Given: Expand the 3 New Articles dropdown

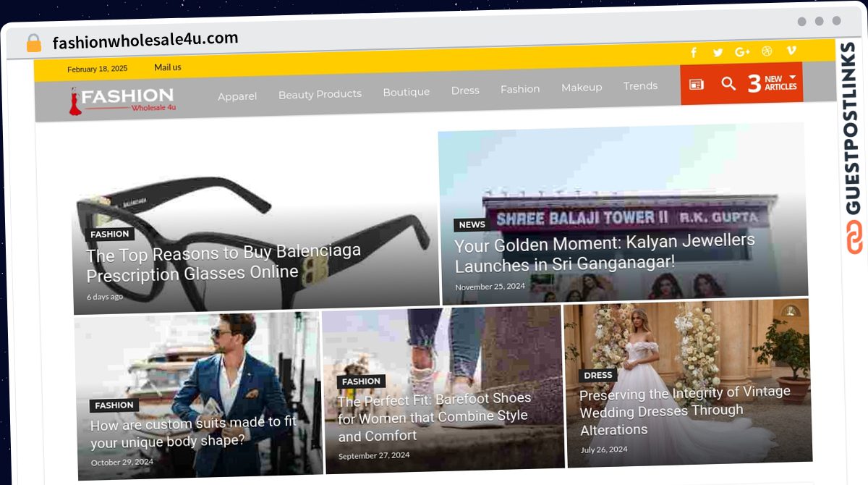Looking at the screenshot, I should click(x=773, y=83).
